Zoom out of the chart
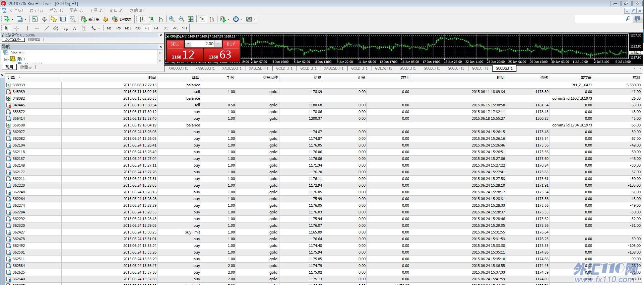644x285 pixels. tap(181, 19)
